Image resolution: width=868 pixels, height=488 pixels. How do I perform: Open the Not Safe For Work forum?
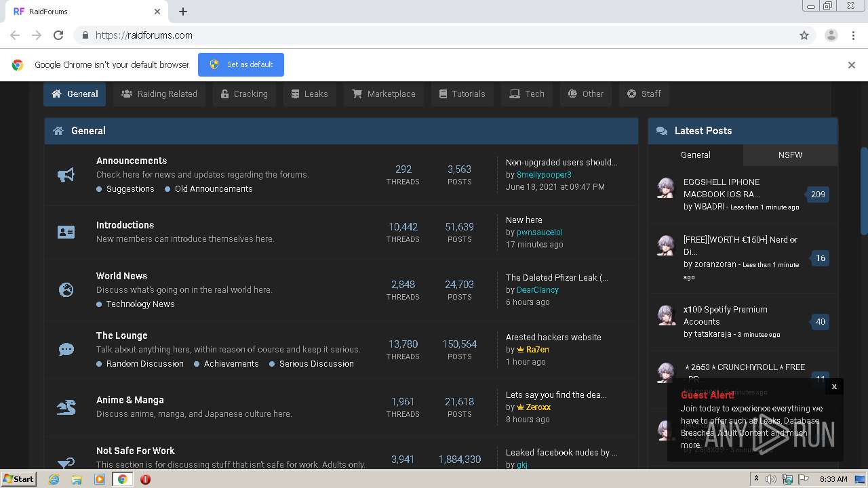click(136, 451)
